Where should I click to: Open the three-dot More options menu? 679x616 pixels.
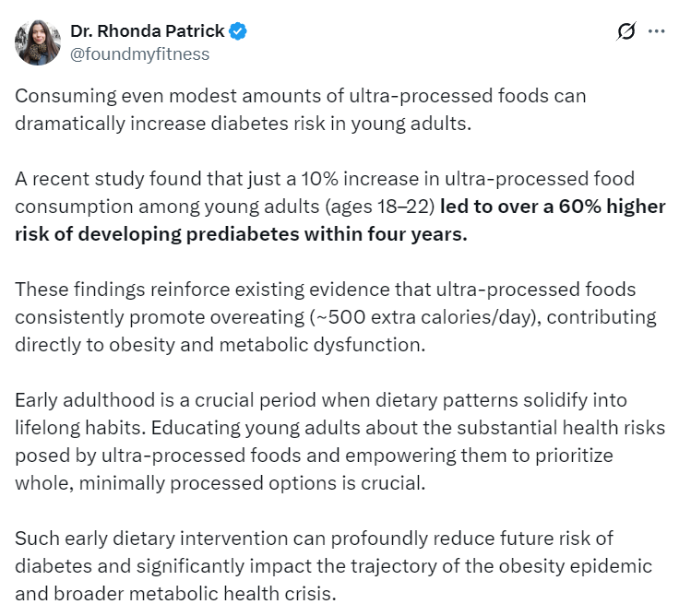(657, 31)
